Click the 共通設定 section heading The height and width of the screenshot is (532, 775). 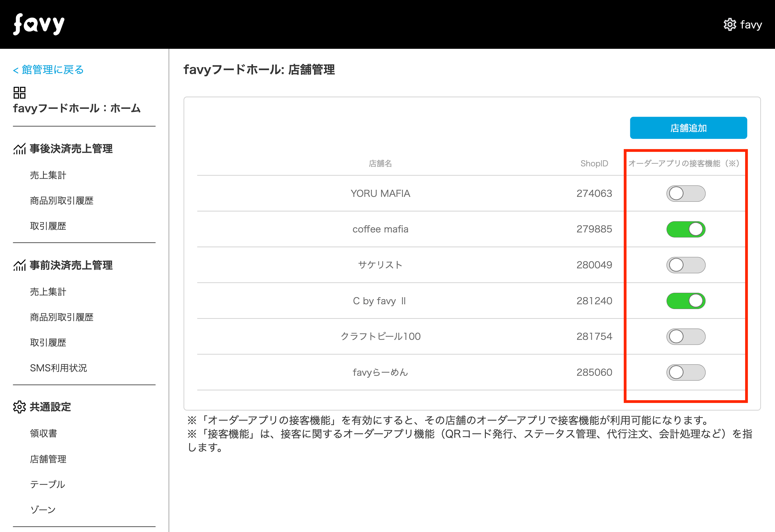tap(50, 407)
